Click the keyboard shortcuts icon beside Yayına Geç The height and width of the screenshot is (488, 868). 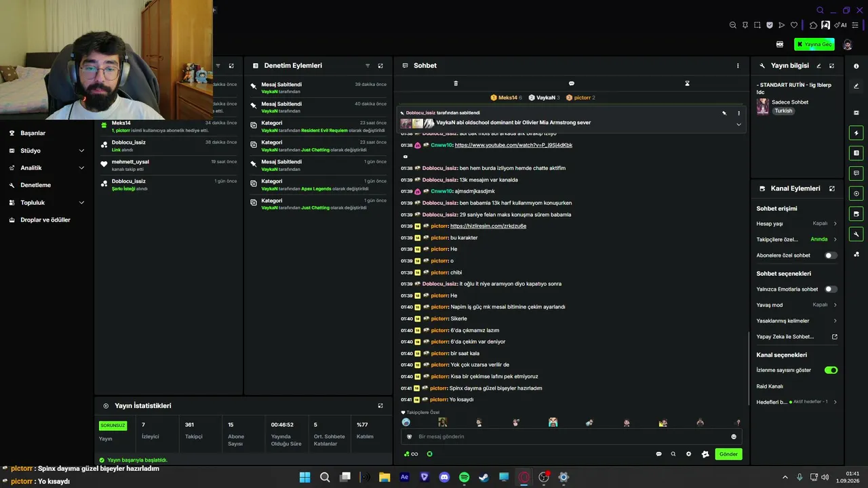(x=780, y=44)
